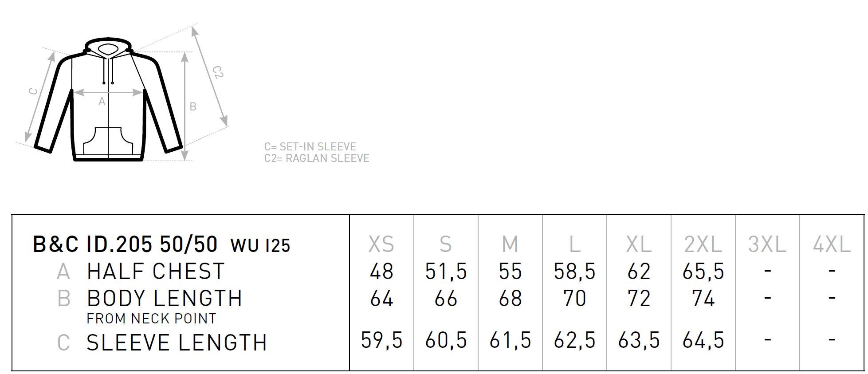Click the gray C row marker in table
868x374 pixels.
[x=63, y=343]
